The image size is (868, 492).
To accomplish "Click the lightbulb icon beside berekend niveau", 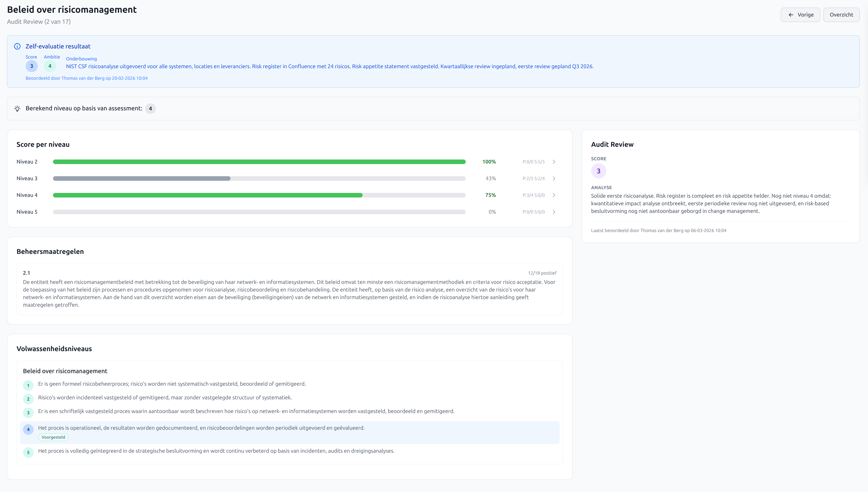I will pyautogui.click(x=17, y=108).
